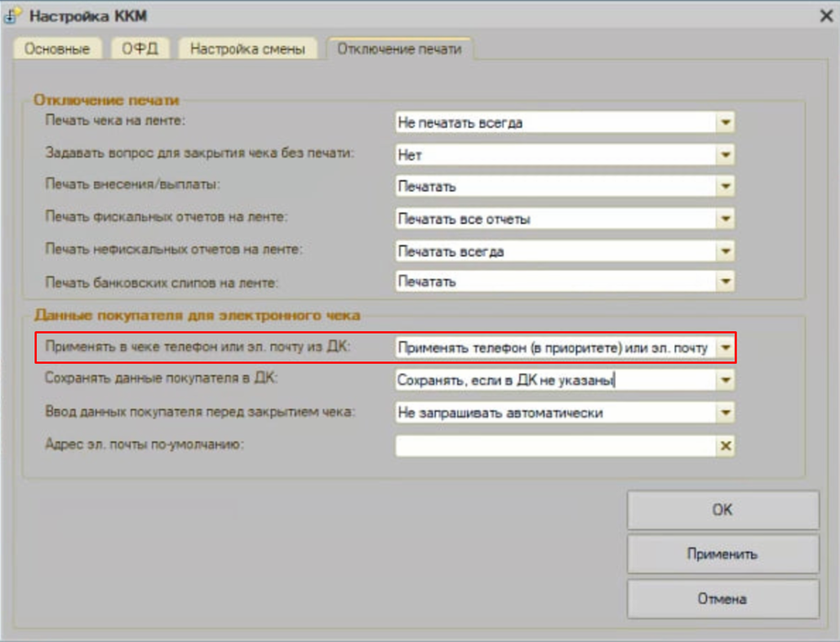
Task: Select the Отключение печати tab
Action: coord(399,49)
